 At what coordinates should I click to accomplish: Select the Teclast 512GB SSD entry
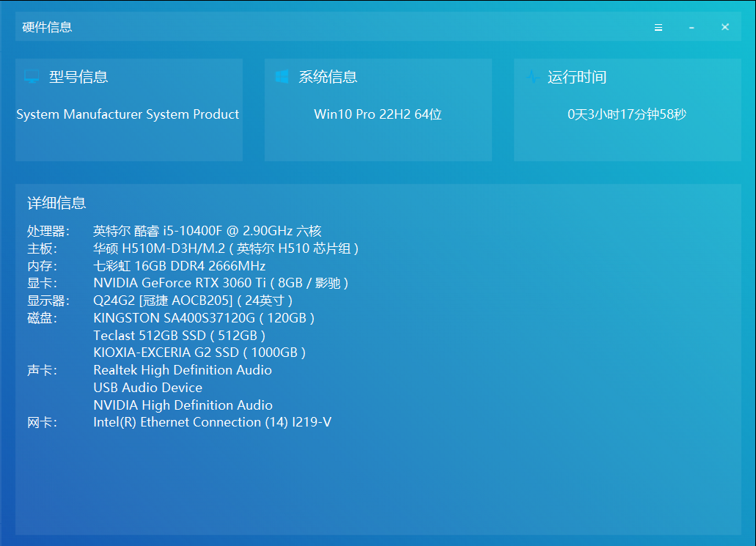pyautogui.click(x=180, y=336)
